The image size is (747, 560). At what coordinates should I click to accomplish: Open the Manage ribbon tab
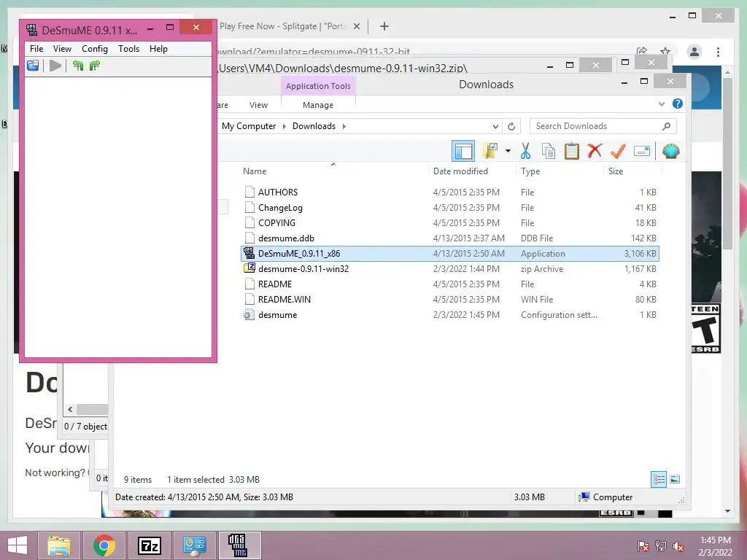coord(318,105)
